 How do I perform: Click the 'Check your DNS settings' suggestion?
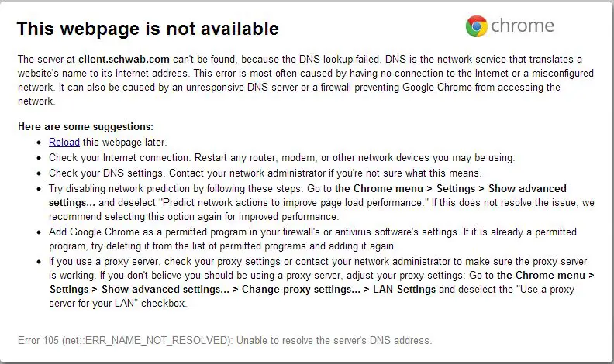click(265, 173)
